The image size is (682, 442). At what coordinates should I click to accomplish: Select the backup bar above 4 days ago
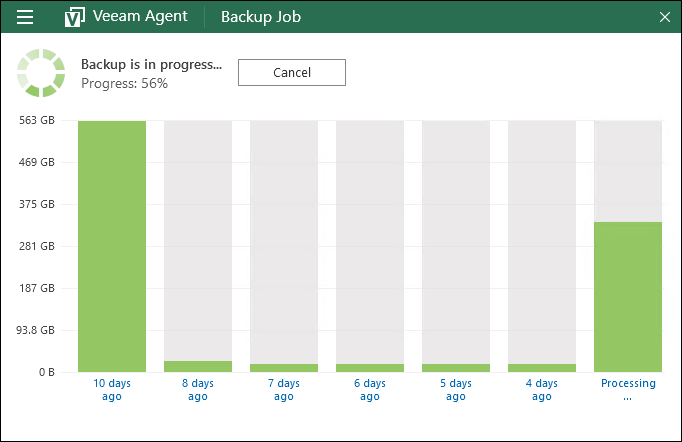[542, 367]
